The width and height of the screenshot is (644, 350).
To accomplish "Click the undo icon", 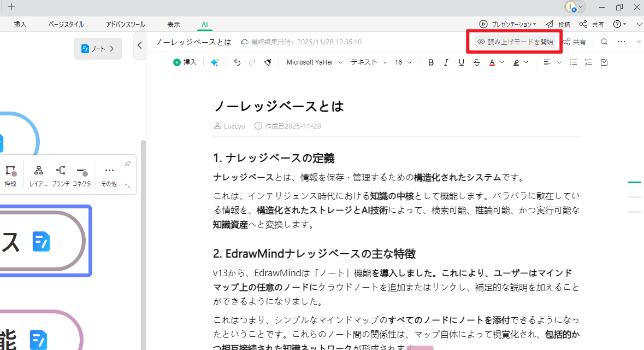I will (237, 62).
